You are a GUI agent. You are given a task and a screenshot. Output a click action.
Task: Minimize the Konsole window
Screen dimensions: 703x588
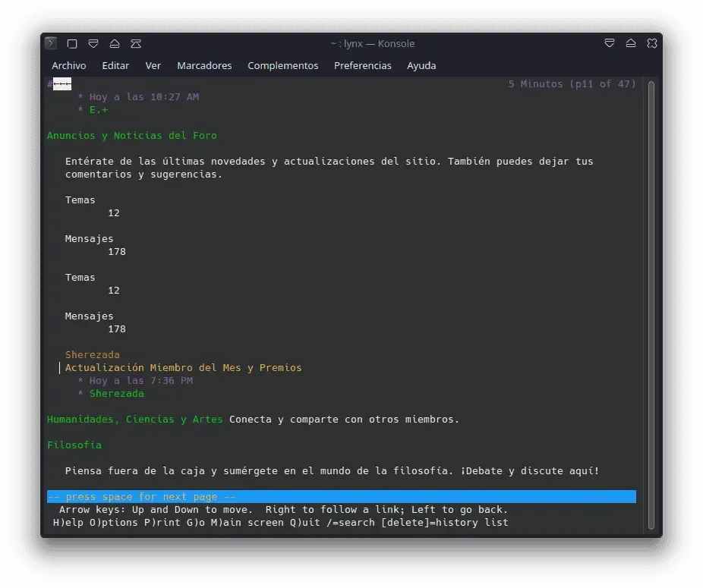[x=610, y=43]
